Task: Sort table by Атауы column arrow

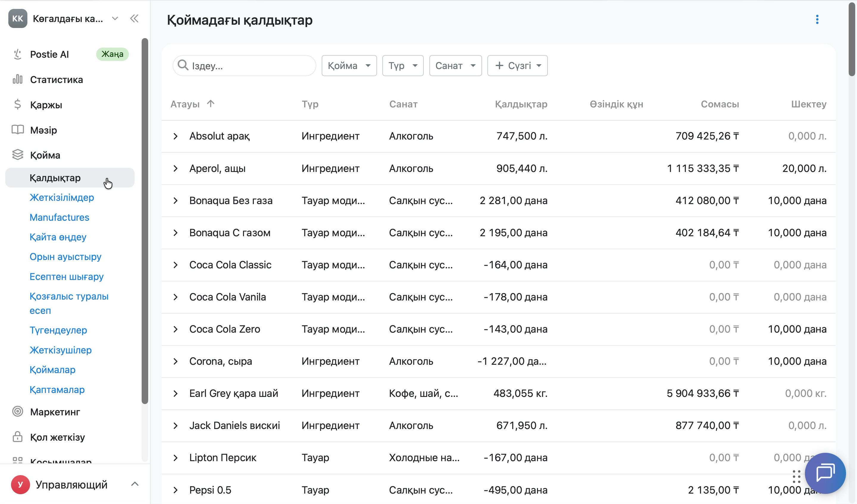Action: (210, 103)
